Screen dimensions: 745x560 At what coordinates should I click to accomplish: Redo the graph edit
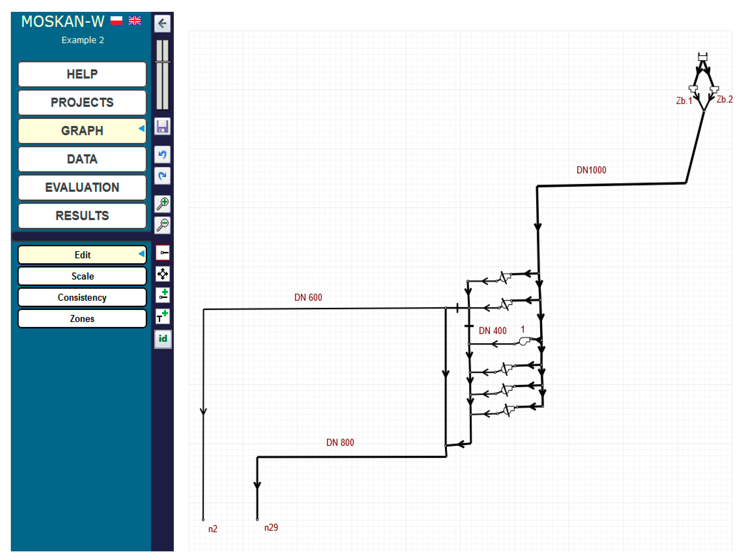point(162,176)
